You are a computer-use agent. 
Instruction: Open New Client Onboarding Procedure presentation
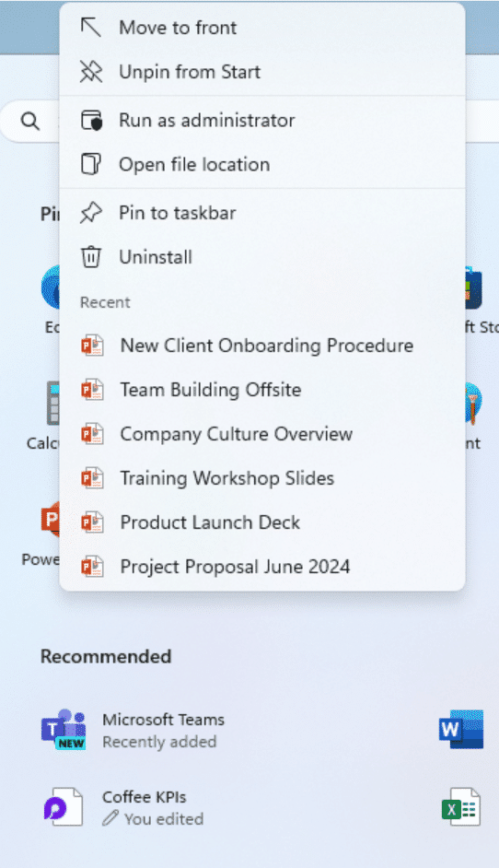pyautogui.click(x=262, y=346)
